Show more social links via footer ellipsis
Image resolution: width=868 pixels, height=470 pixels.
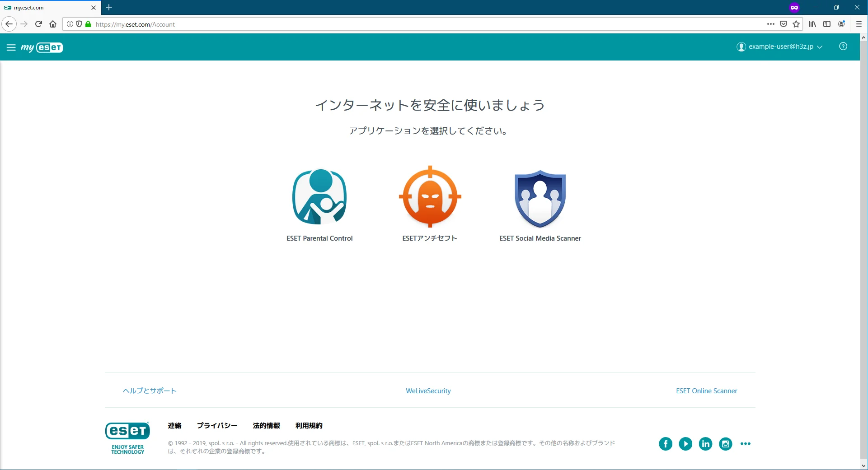point(745,444)
